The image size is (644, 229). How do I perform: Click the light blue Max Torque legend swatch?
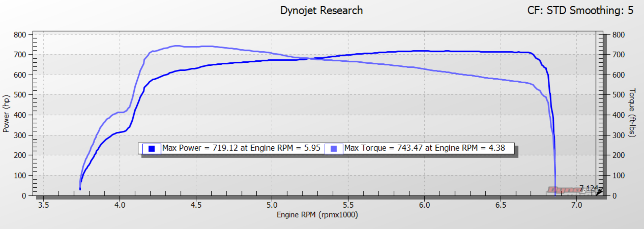333,148
